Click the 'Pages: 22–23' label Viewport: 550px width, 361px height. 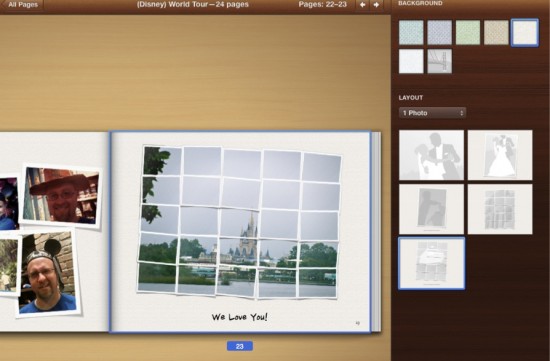322,5
